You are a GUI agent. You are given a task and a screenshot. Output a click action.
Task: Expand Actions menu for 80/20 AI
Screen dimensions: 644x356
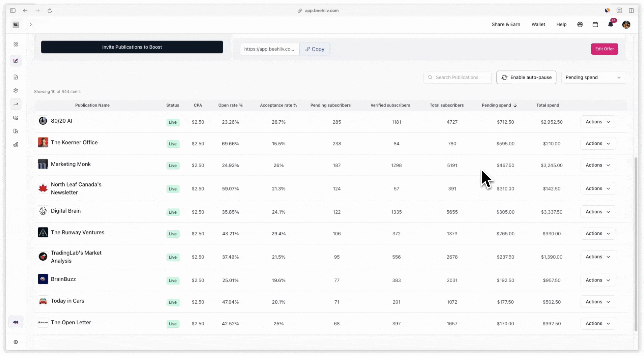tap(598, 122)
